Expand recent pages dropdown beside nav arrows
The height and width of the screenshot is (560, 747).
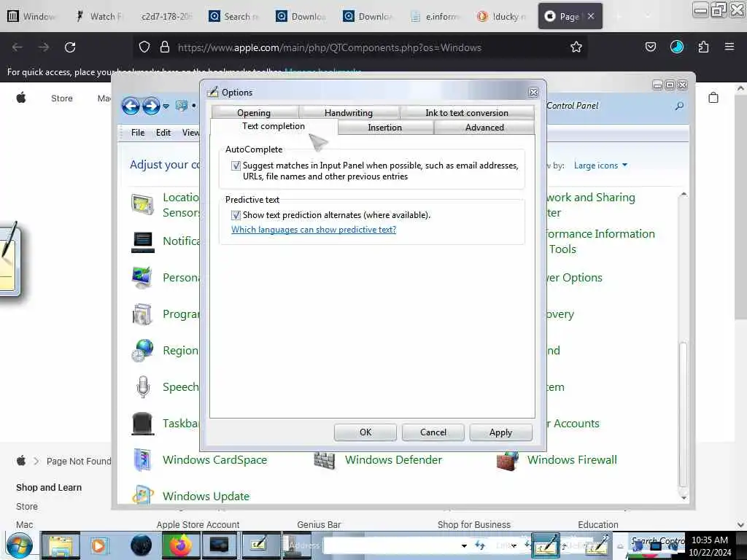[166, 106]
